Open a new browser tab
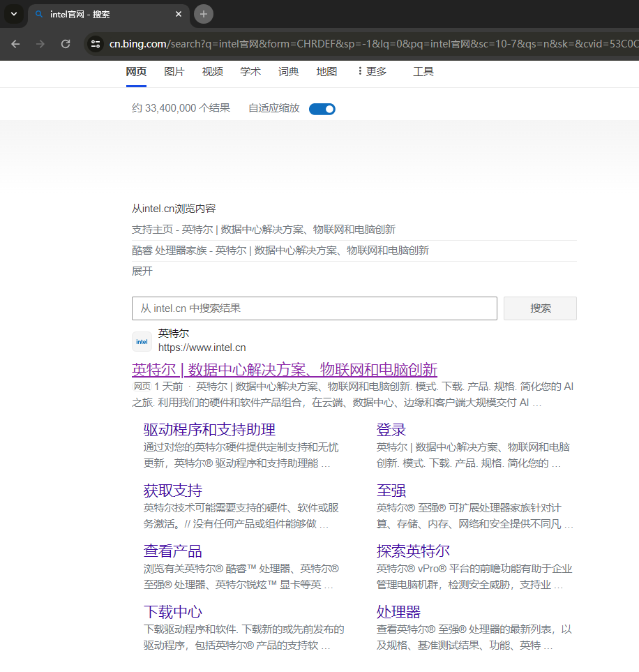This screenshot has height=672, width=639. pos(204,14)
